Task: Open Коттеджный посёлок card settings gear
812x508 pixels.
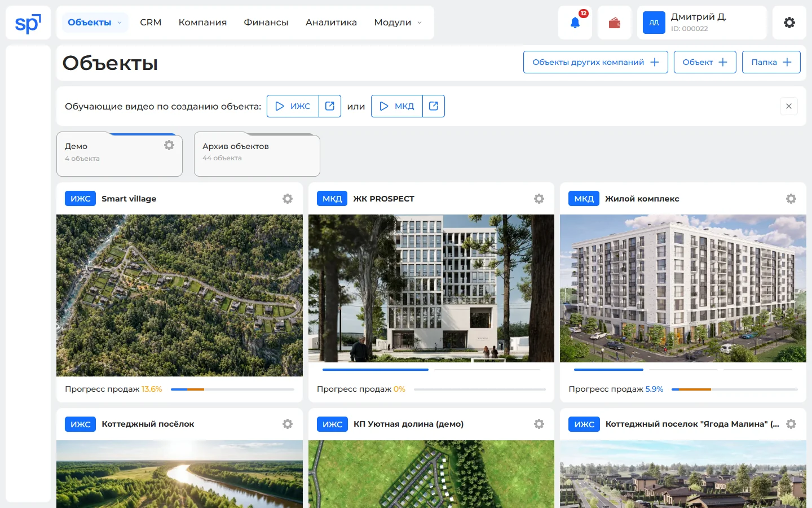Action: 288,424
